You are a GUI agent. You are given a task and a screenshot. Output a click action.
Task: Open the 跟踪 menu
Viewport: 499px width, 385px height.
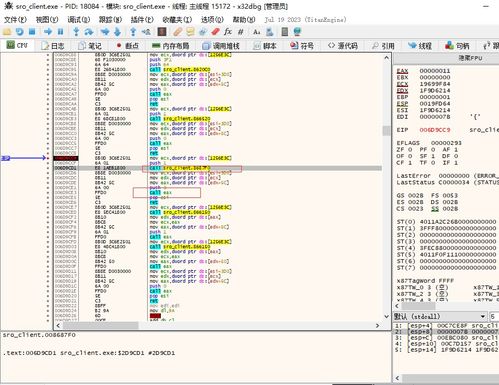coord(111,20)
